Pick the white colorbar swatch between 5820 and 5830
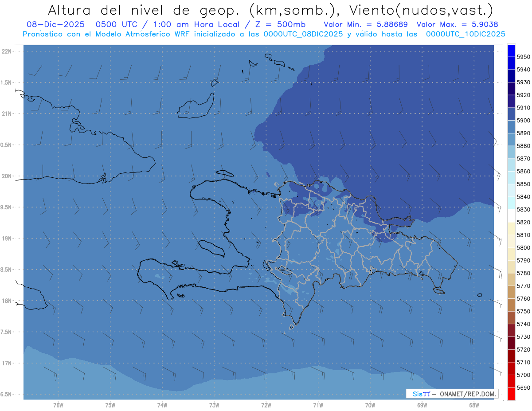 511,216
